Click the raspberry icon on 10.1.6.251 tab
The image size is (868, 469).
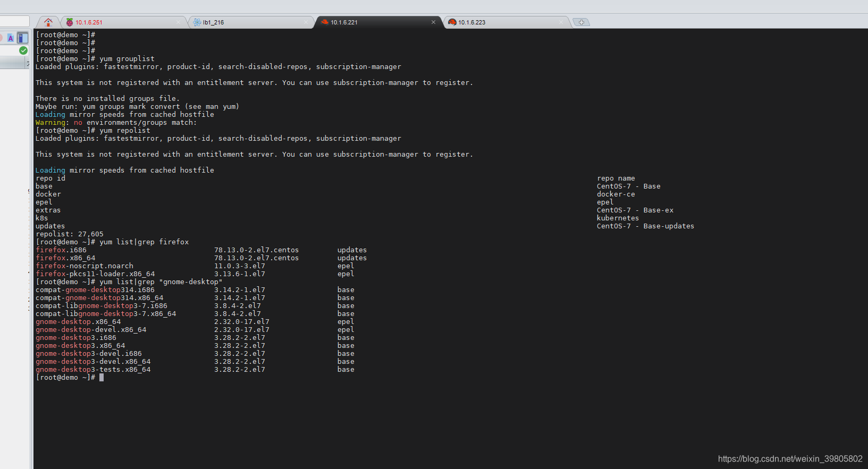[x=69, y=22]
